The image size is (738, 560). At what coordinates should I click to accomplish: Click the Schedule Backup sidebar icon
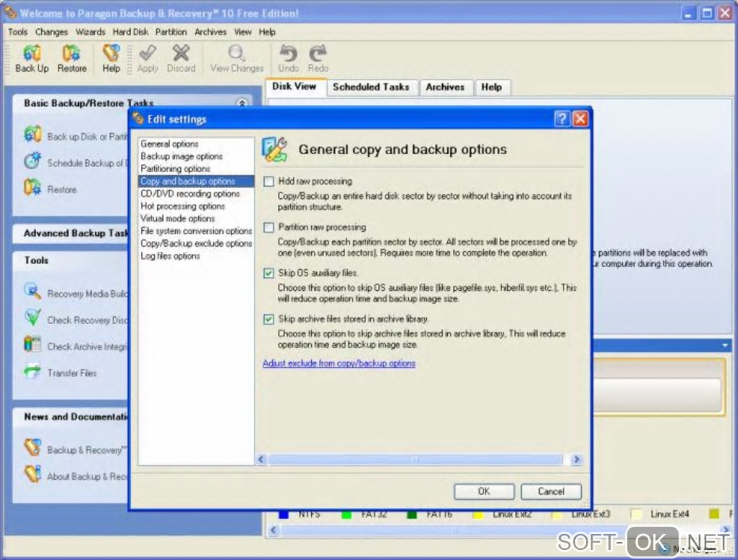pyautogui.click(x=33, y=161)
